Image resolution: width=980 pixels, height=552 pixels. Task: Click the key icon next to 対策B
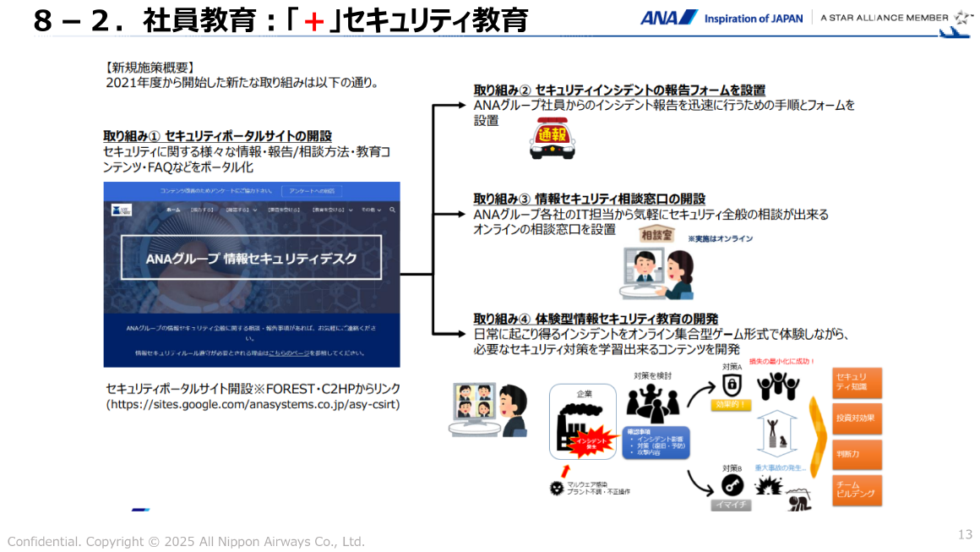(x=732, y=486)
